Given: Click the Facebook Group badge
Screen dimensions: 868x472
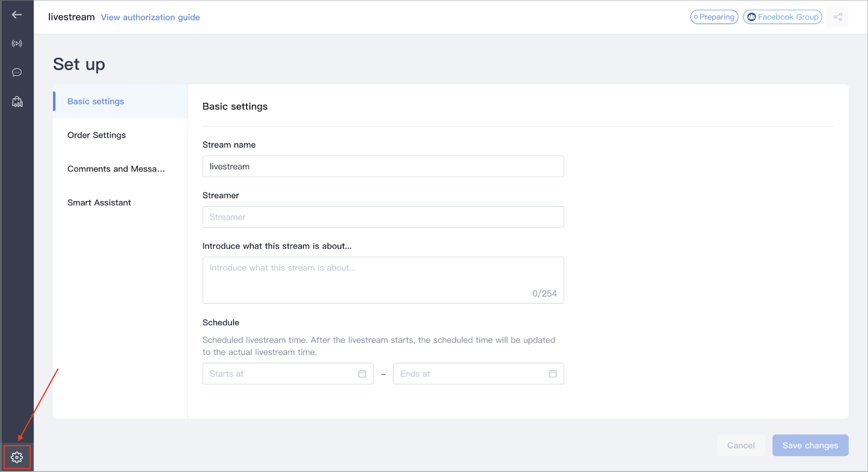Looking at the screenshot, I should point(783,17).
